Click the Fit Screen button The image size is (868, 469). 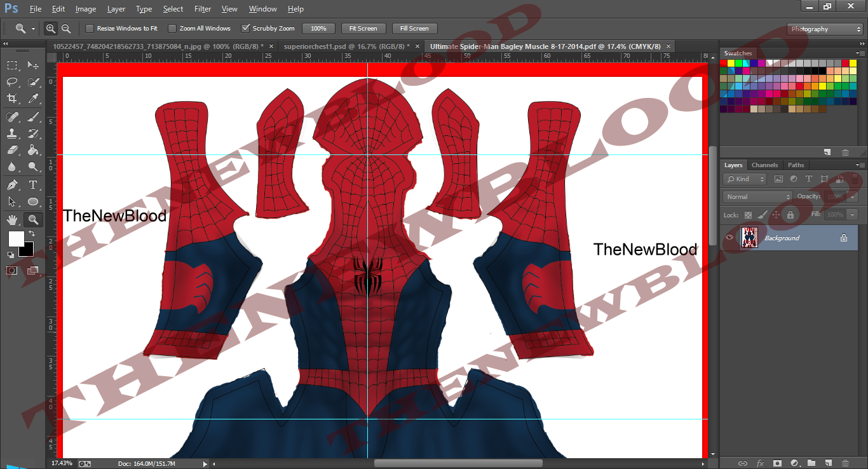point(363,29)
